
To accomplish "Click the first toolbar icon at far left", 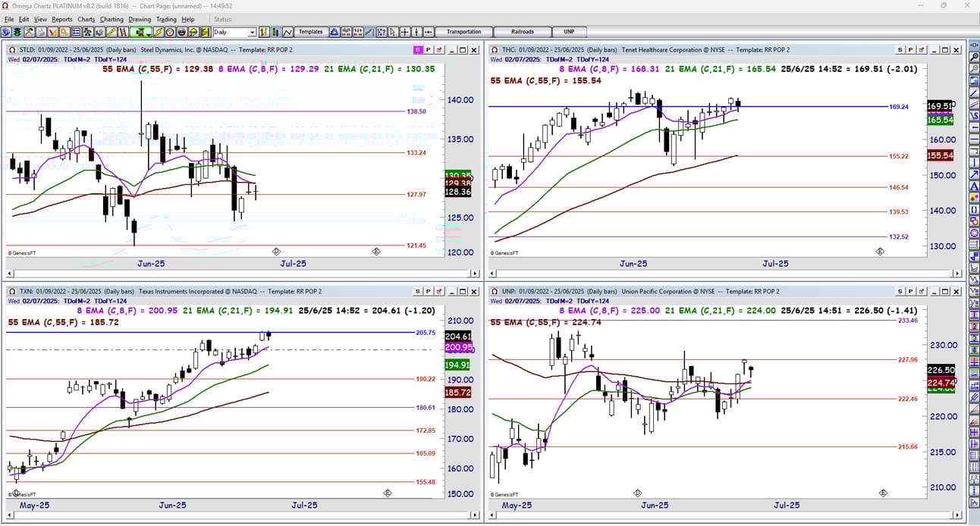I will [6, 33].
